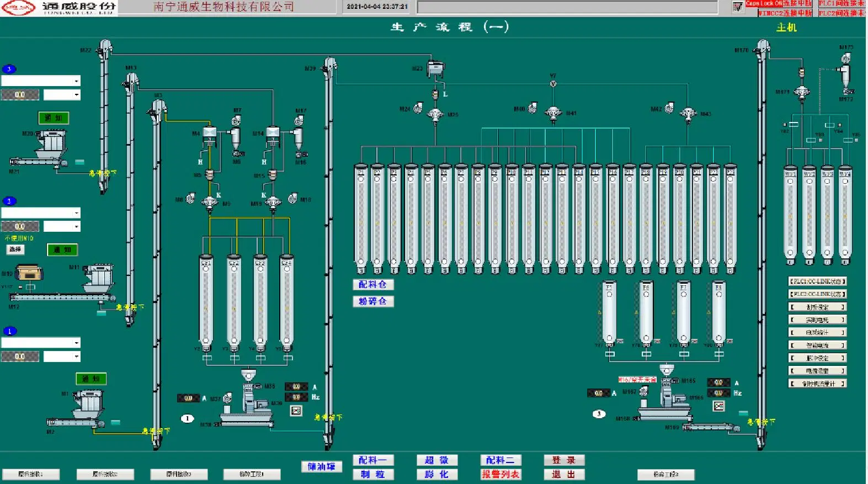Screen dimensions: 868x484
Task: Click the checkmark icon in top bar
Action: [738, 7]
